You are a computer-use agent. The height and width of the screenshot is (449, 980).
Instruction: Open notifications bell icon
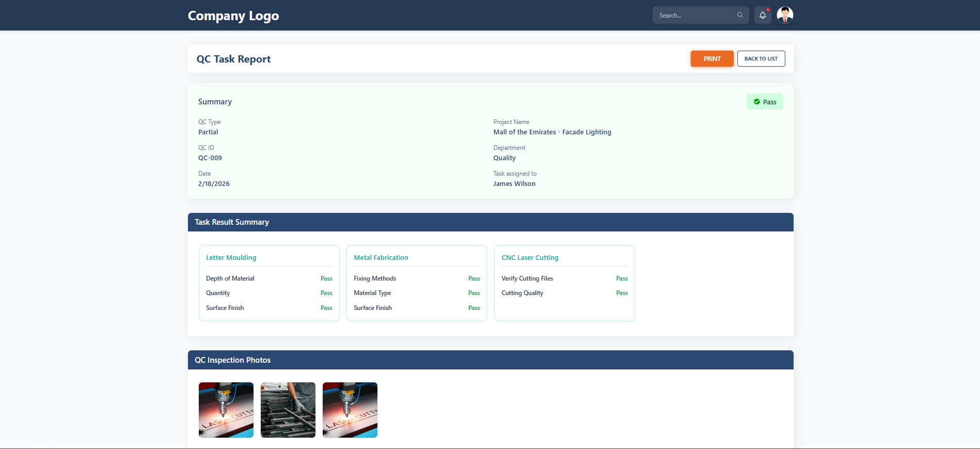[763, 15]
